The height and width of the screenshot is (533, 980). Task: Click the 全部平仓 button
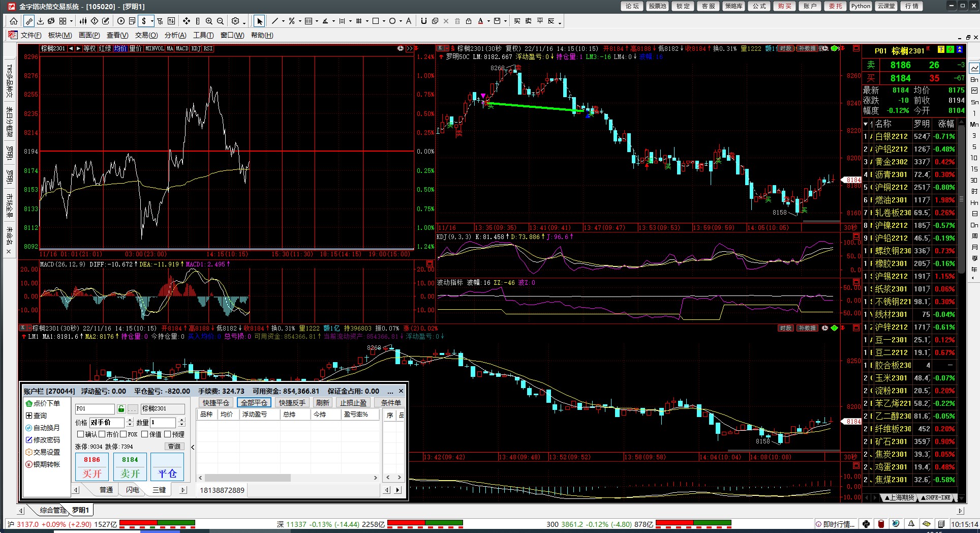[254, 402]
